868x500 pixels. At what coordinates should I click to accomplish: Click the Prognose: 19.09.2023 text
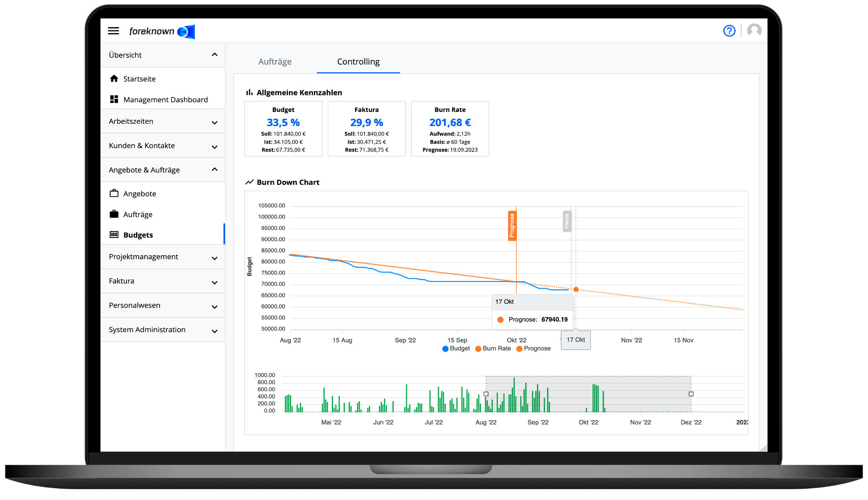pos(450,150)
